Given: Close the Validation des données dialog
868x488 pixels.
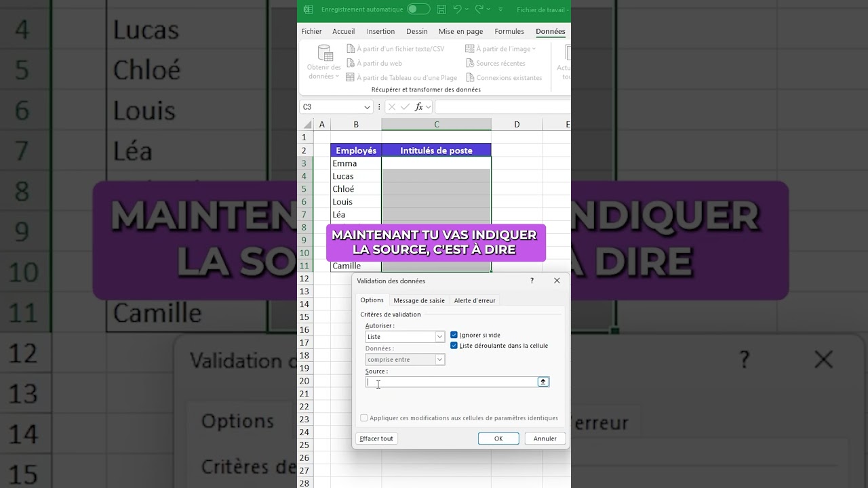Looking at the screenshot, I should [x=557, y=281].
